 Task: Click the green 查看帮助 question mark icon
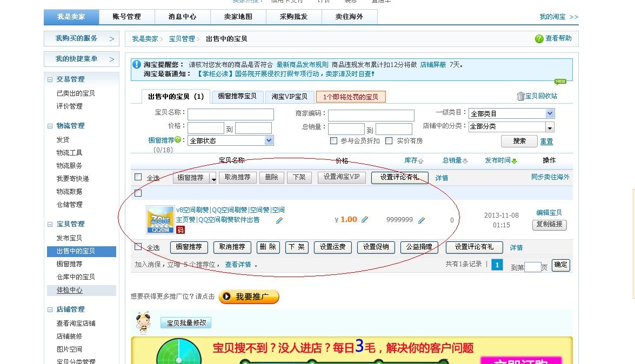coord(539,39)
